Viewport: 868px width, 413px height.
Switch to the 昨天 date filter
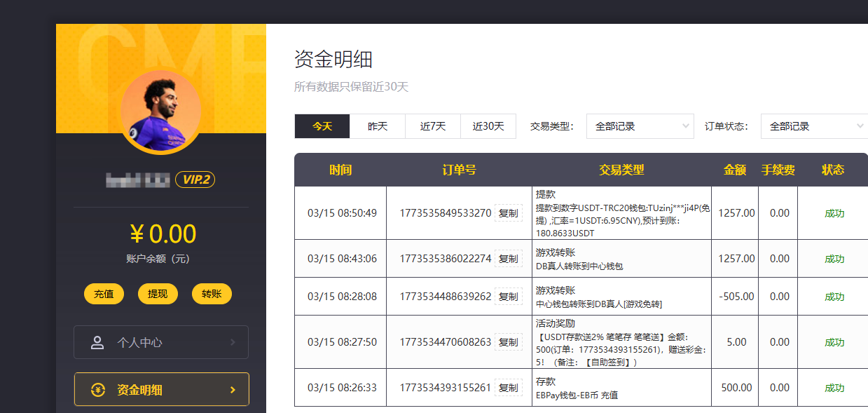[378, 126]
